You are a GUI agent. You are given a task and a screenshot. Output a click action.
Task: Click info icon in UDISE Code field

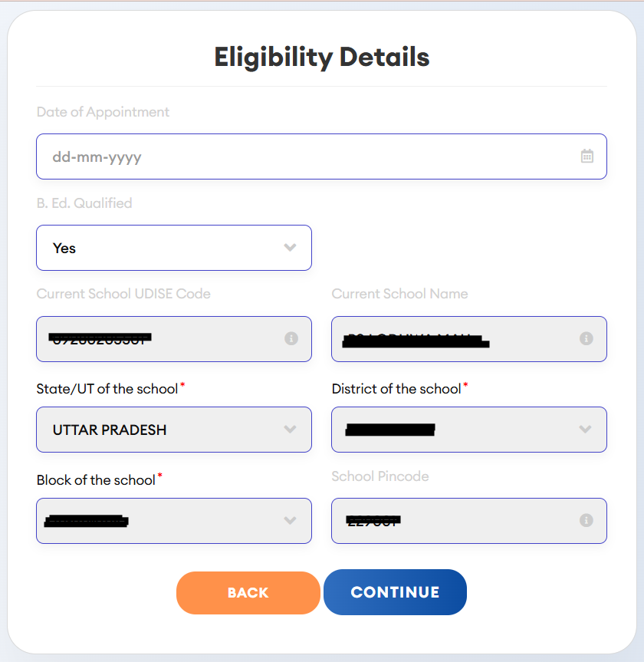291,338
